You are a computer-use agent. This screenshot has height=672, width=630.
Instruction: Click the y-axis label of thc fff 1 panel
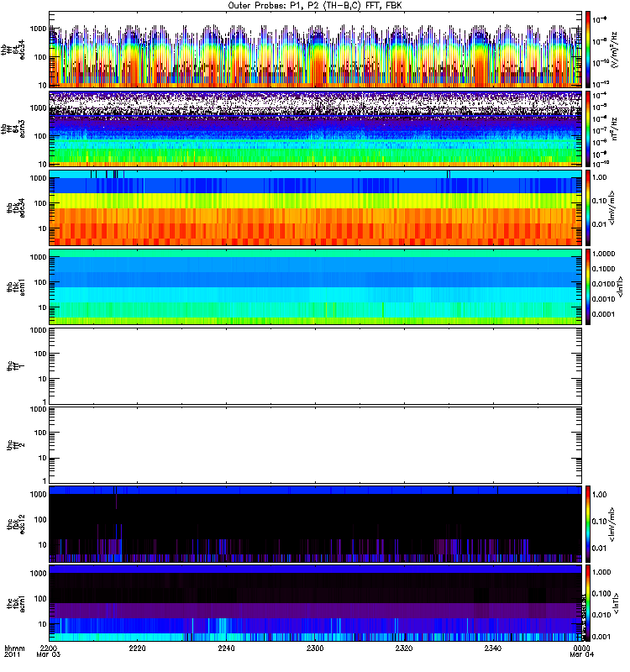(x=16, y=366)
